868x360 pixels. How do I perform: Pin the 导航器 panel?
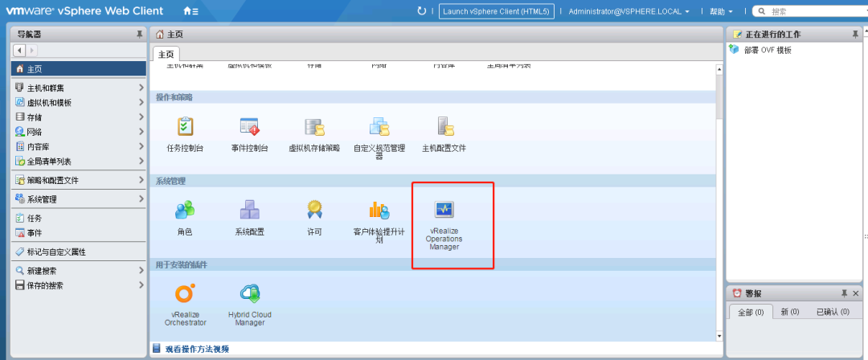tap(140, 35)
